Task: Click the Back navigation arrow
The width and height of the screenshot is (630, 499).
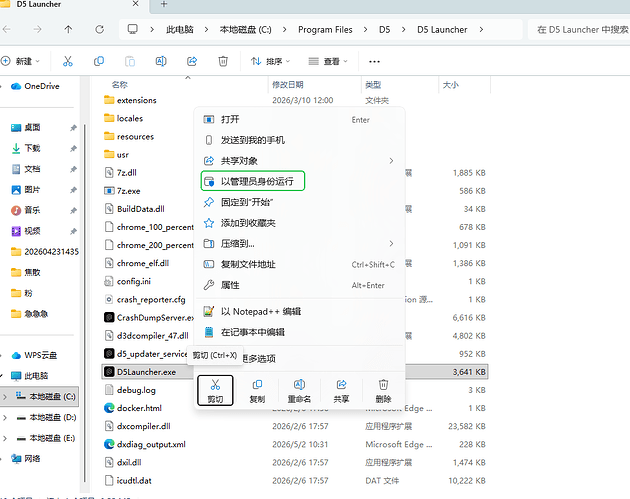Action: (6, 29)
